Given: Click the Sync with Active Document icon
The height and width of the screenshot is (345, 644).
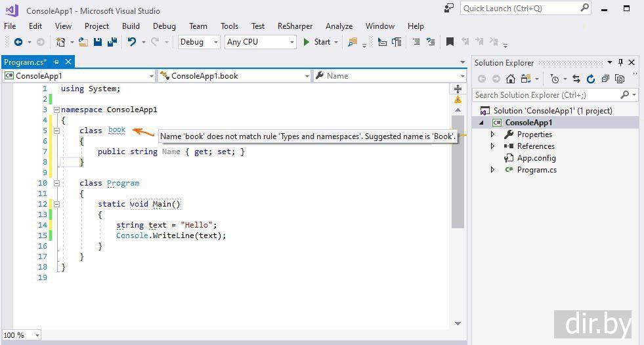Looking at the screenshot, I should click(576, 79).
